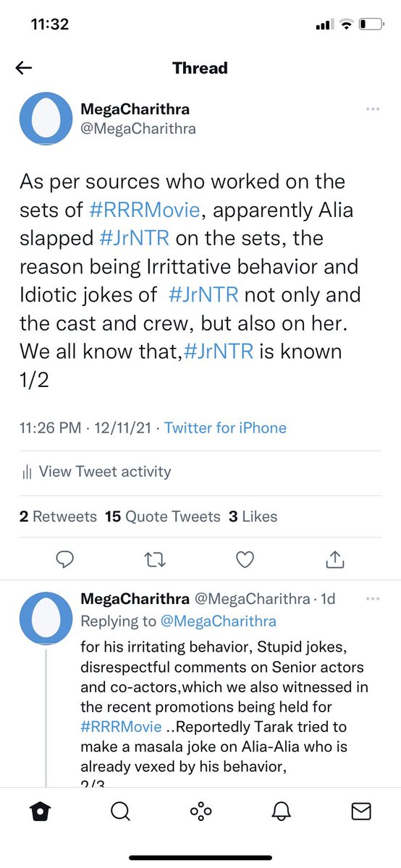Open Messages envelope icon
The width and height of the screenshot is (401, 868).
coord(361,833)
